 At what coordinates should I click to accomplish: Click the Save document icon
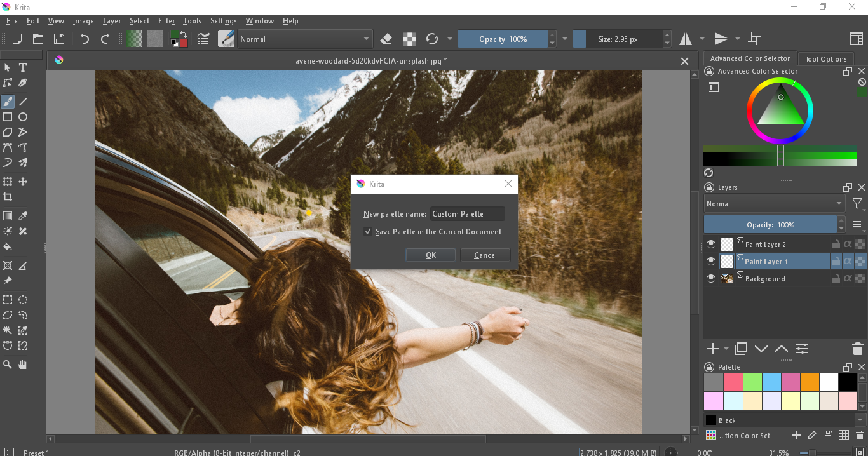tap(58, 39)
